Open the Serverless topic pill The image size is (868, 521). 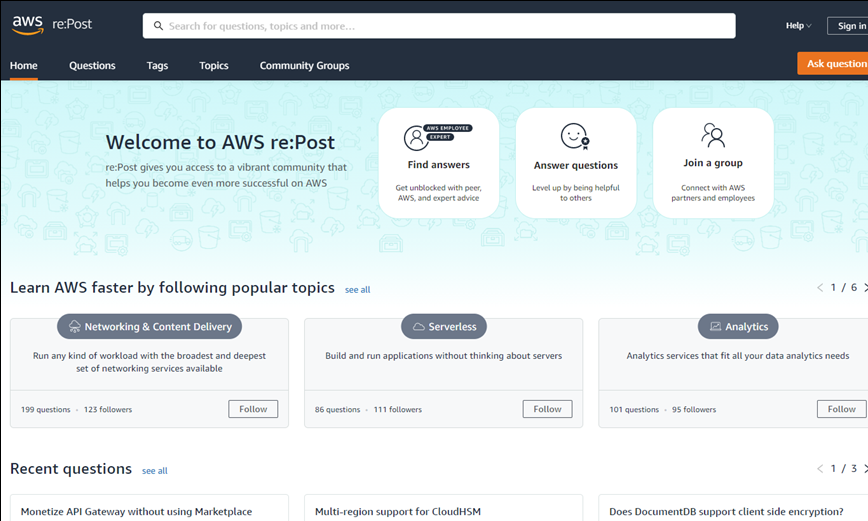[444, 327]
